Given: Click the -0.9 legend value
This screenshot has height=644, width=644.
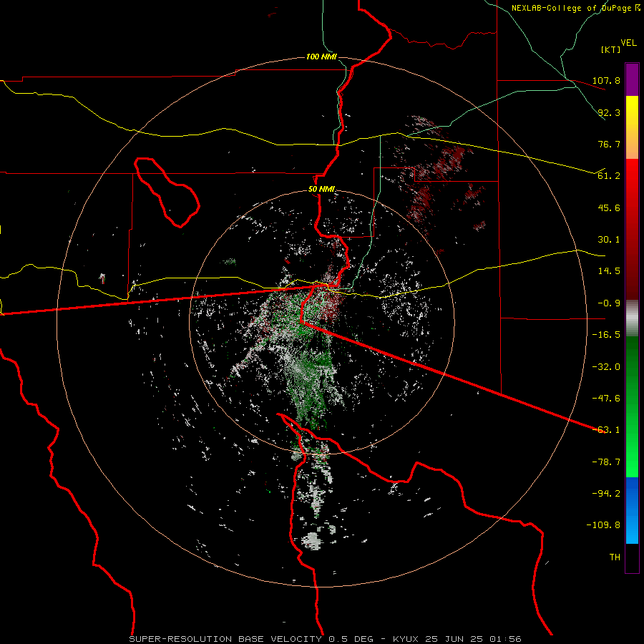Looking at the screenshot, I should 609,303.
